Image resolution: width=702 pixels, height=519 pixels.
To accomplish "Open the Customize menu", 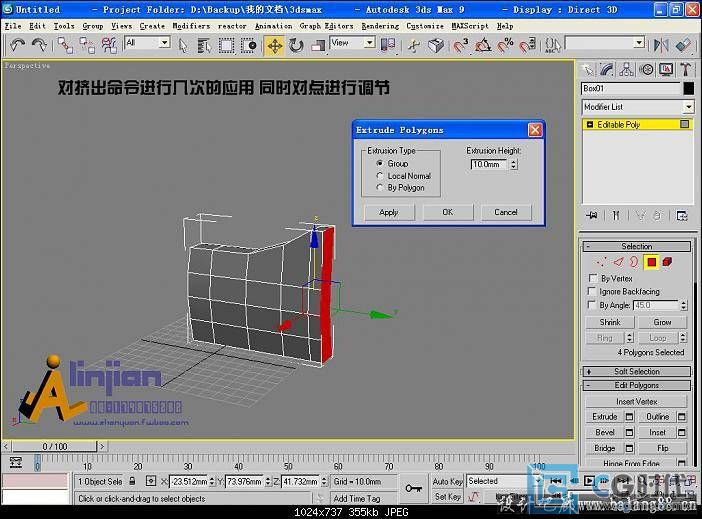I will (425, 26).
